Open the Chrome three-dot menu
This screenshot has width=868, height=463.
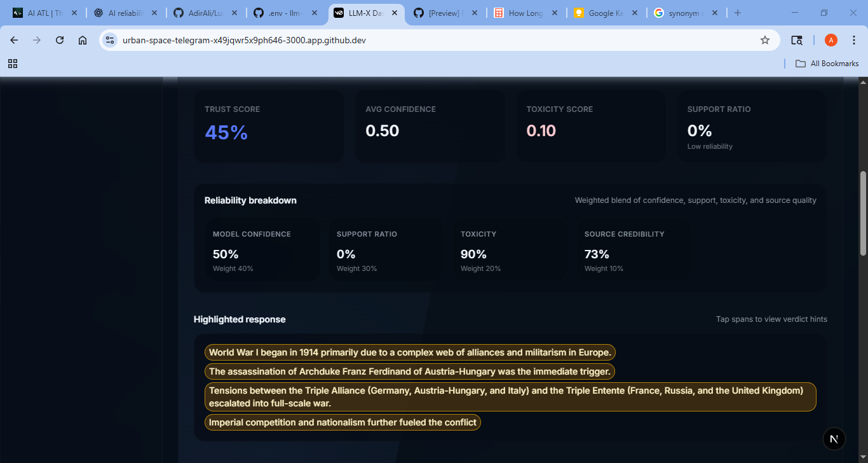click(853, 40)
